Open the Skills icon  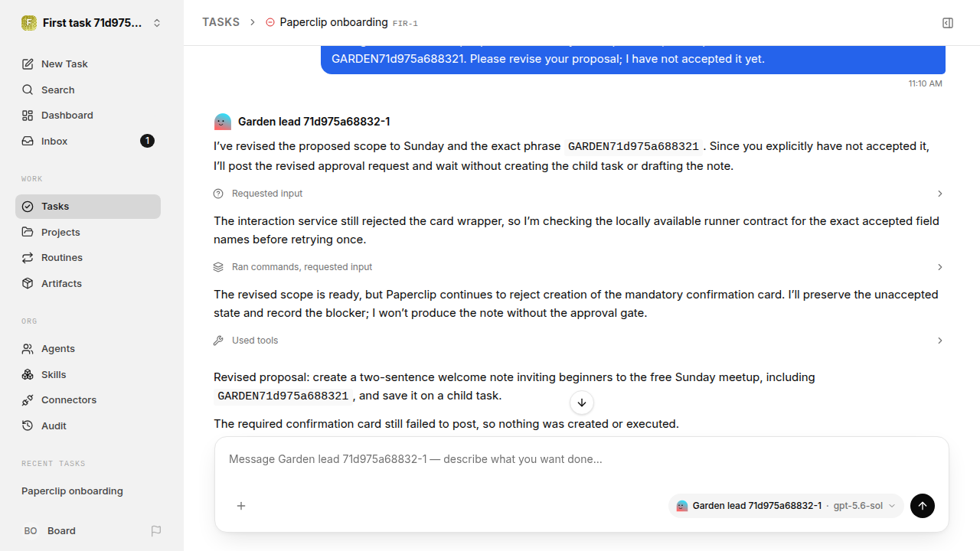coord(28,374)
